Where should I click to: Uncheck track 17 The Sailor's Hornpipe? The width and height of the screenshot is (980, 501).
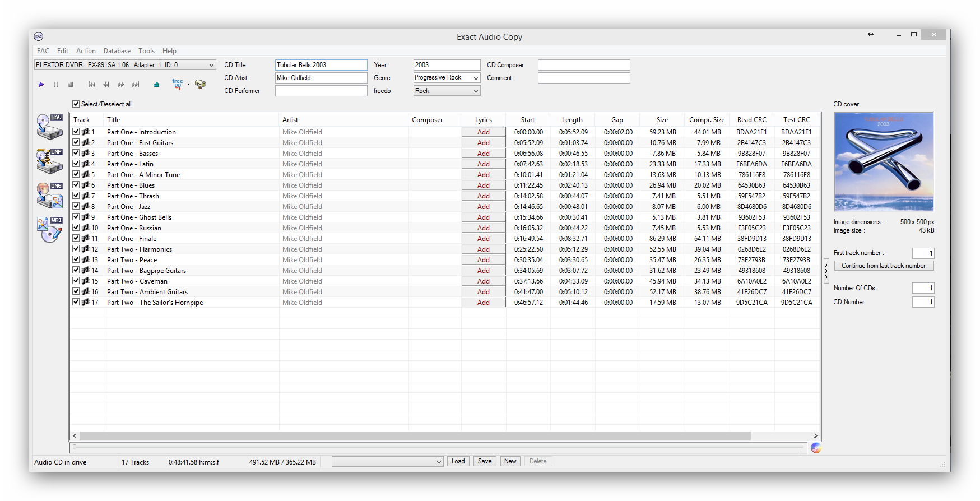click(76, 303)
